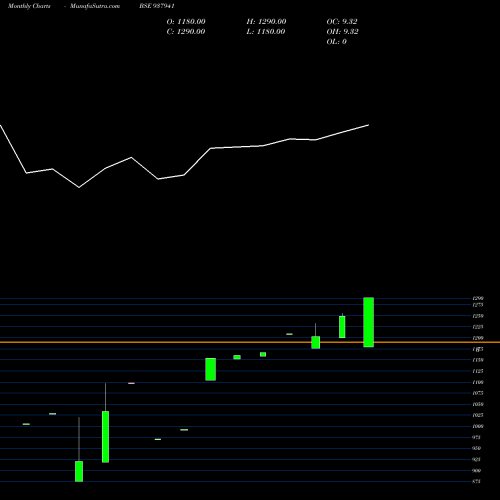Viewport: 500px width, 500px height.
Task: Click the MunafaSutra.com label
Action: (x=95, y=6)
